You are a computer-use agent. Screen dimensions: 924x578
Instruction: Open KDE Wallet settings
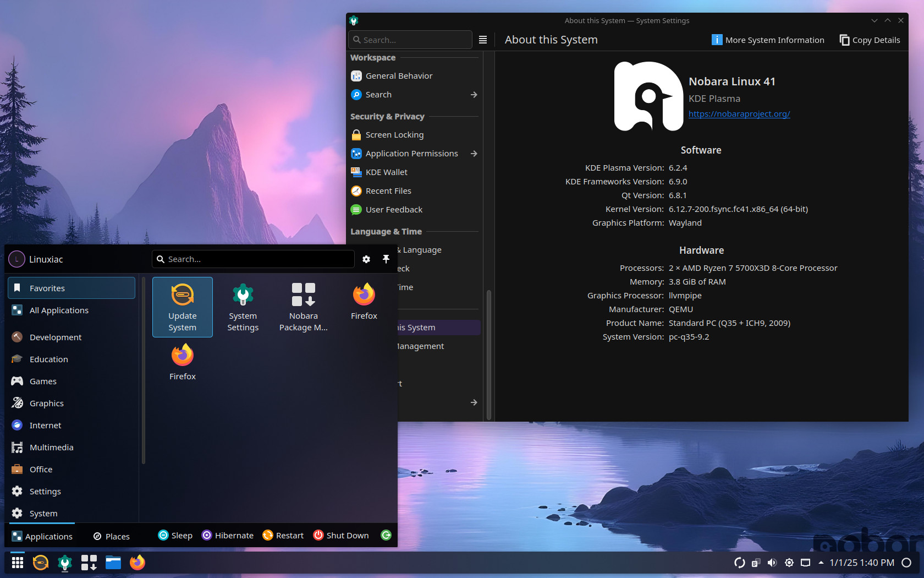coord(414,172)
